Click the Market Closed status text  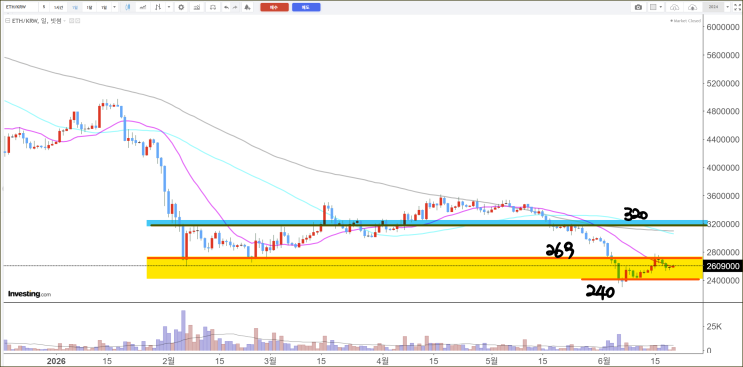[686, 21]
